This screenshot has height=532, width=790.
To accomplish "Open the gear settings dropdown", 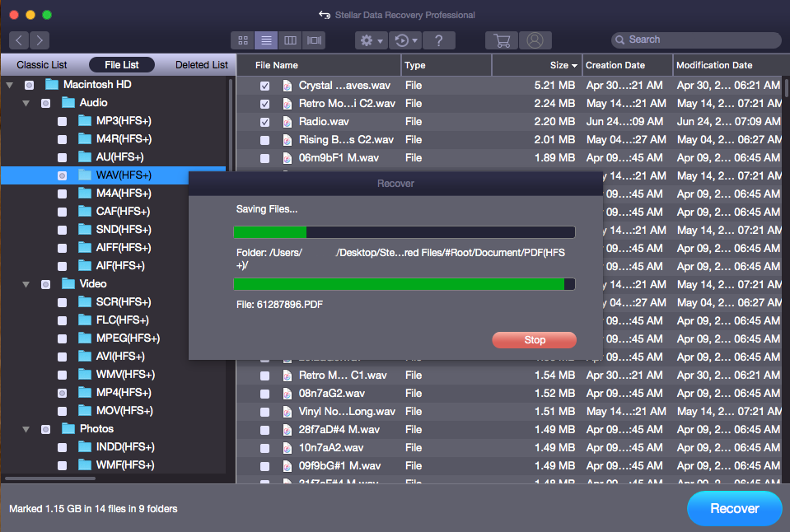I will [371, 40].
